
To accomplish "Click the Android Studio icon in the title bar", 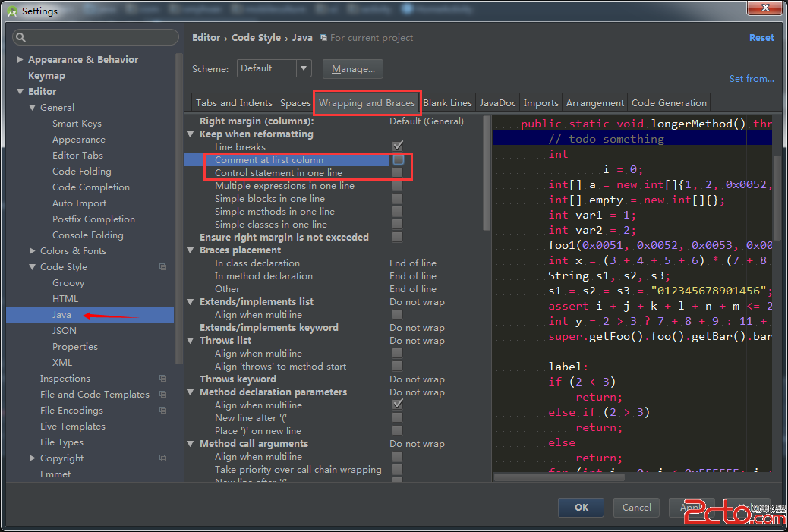I will coord(11,11).
